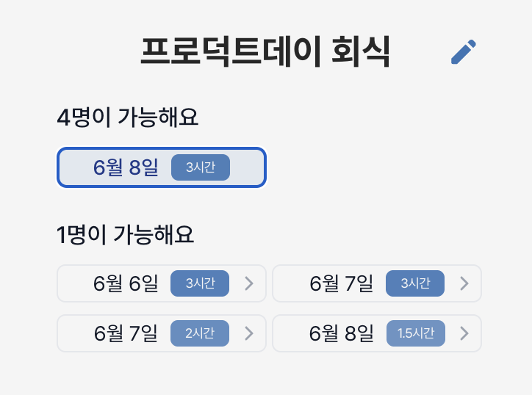Screen dimensions: 532x395
Task: Click the 6월 6일 date label
Action: [126, 283]
